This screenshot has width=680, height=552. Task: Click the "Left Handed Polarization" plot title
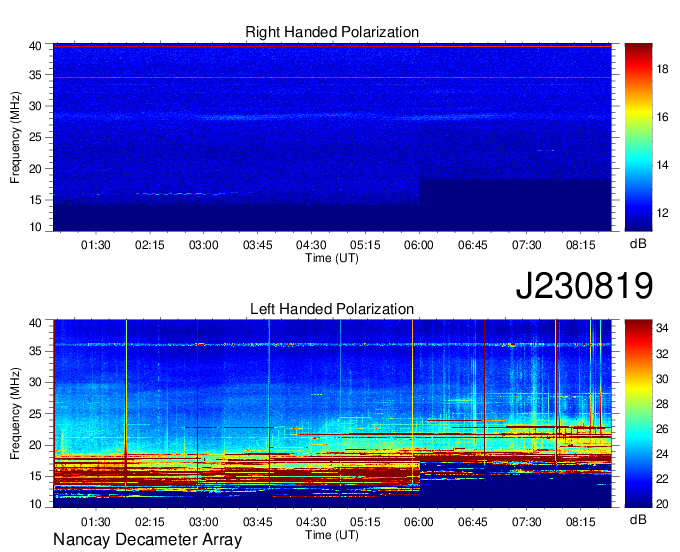pos(332,309)
